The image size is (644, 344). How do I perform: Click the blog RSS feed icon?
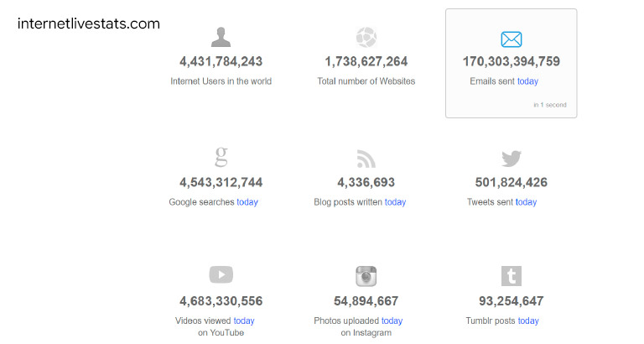[366, 159]
